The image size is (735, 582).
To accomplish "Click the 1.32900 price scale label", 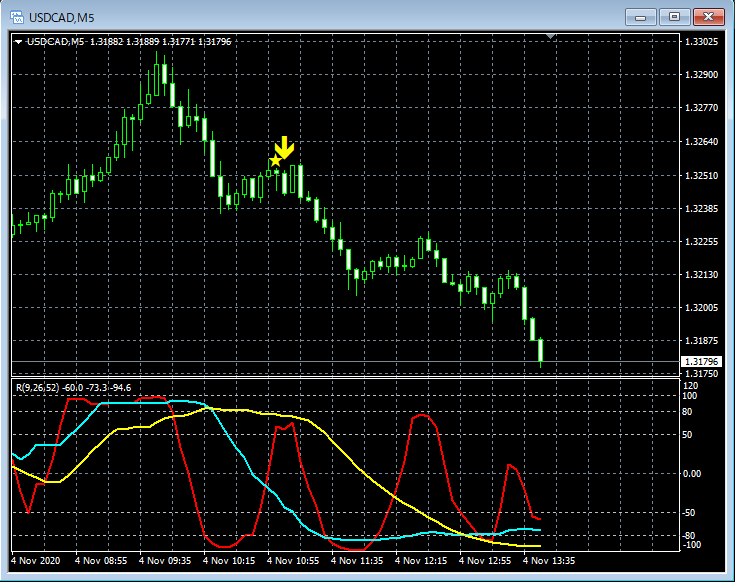I will coord(701,75).
